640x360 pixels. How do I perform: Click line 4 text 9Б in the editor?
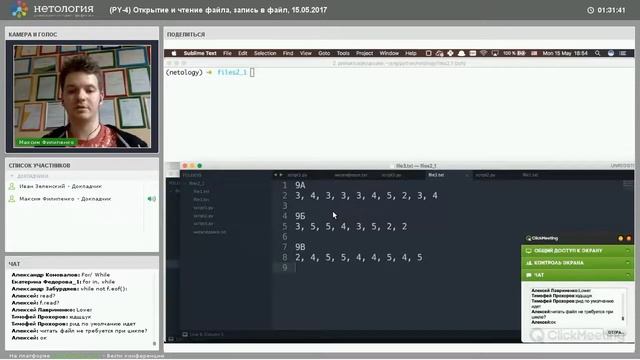(300, 216)
